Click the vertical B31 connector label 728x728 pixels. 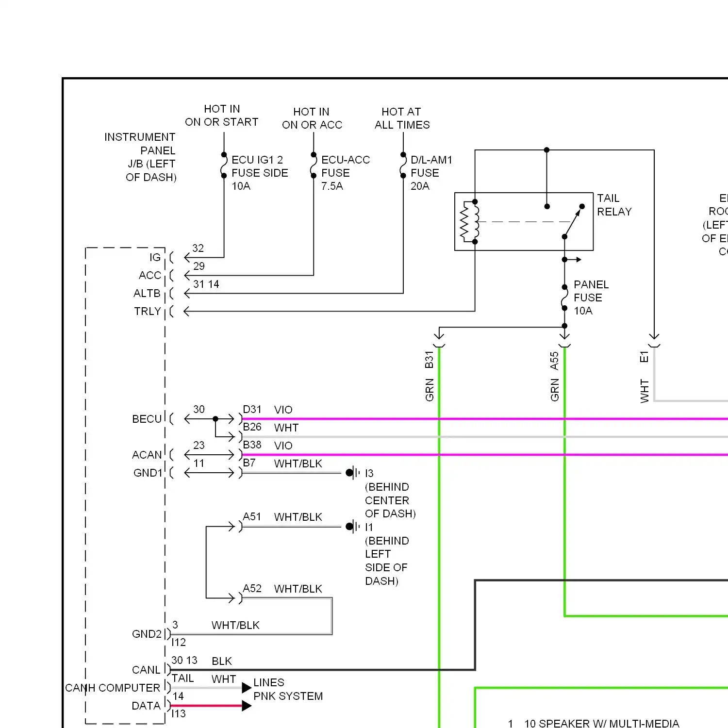(429, 360)
